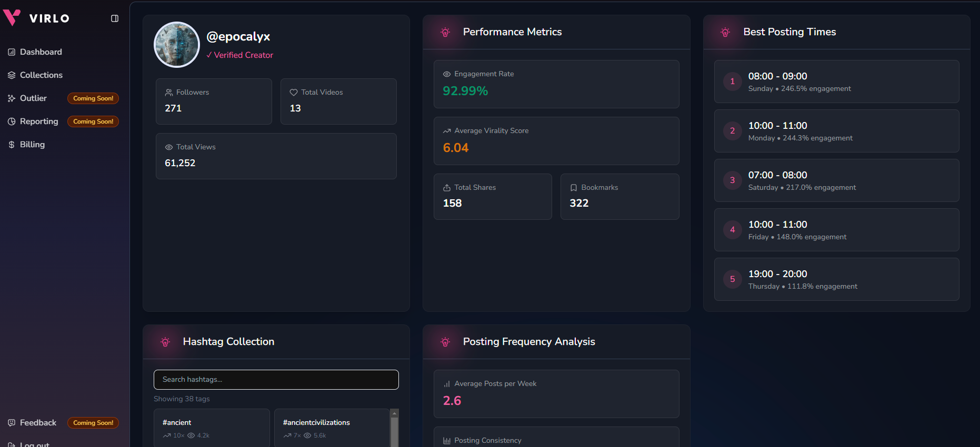Click the Billing dollar icon
Screen dimensions: 980x447
tap(12, 145)
